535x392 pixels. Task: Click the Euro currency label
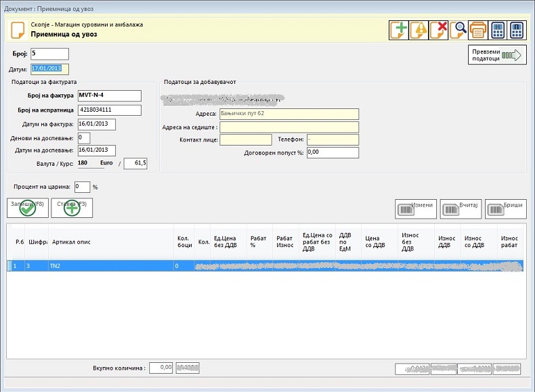(x=106, y=163)
